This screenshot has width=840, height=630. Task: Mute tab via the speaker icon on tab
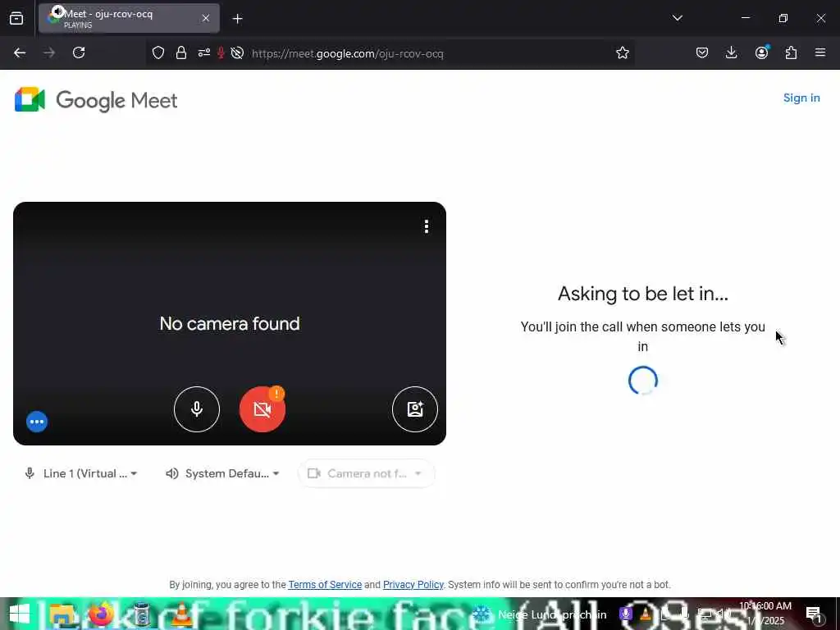pyautogui.click(x=58, y=11)
